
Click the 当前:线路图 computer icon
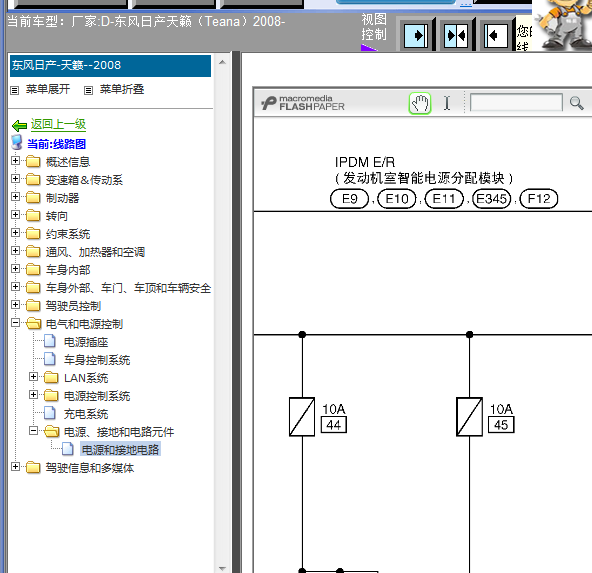click(x=17, y=143)
